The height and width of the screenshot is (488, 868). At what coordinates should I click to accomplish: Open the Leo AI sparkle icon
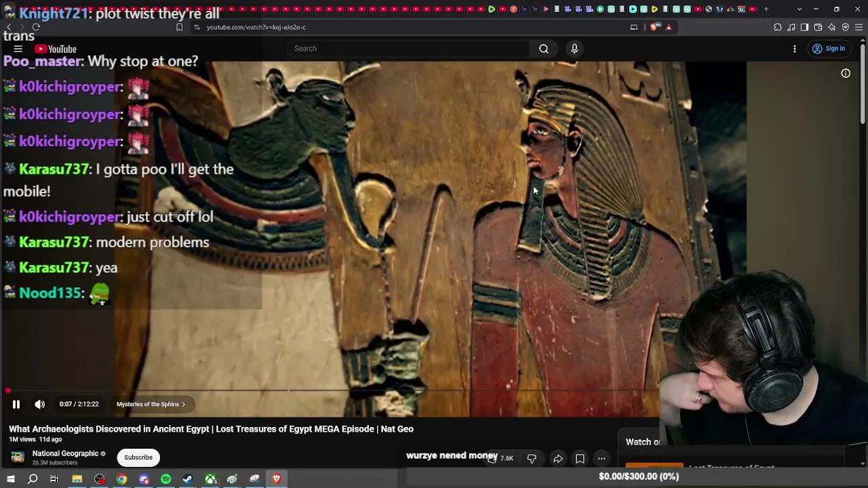click(x=831, y=27)
